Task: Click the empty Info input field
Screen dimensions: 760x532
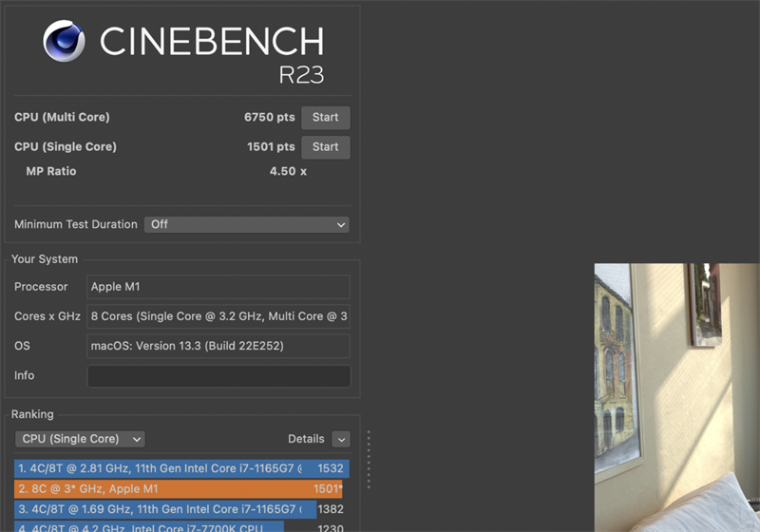Action: tap(218, 376)
